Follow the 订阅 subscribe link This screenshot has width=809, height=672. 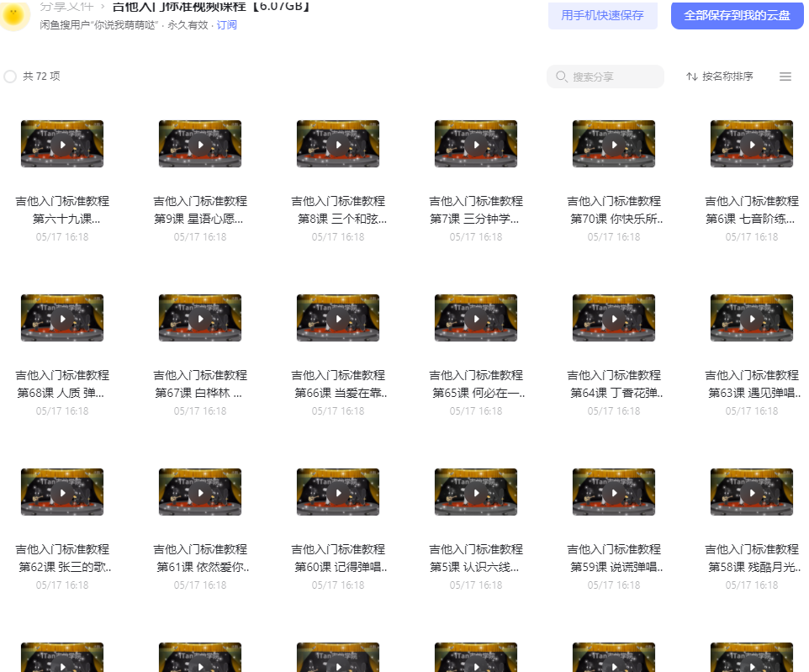click(226, 24)
